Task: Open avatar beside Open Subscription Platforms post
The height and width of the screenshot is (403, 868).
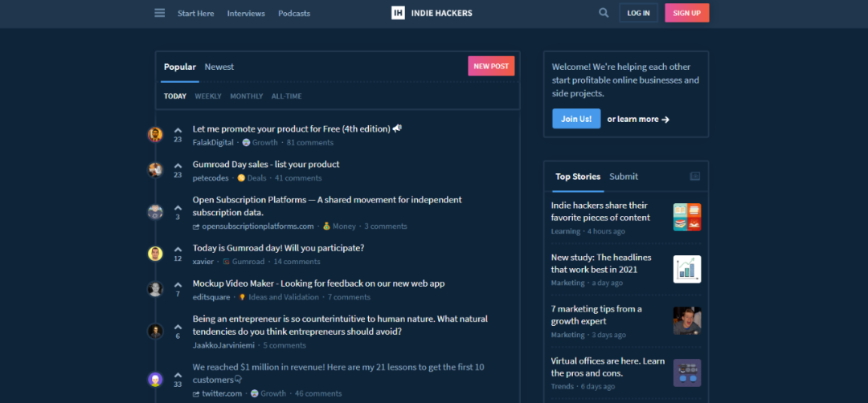Action: click(x=156, y=212)
